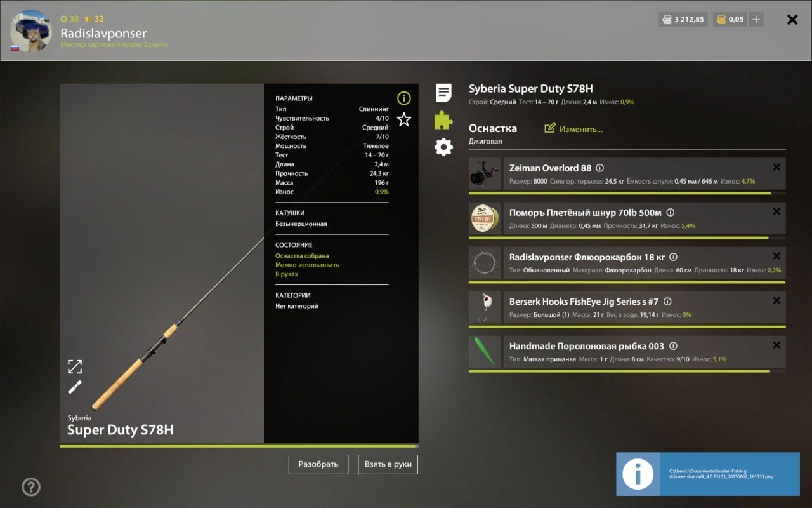Click the Взять в руки button
Screen dimensions: 812x508
[388, 464]
